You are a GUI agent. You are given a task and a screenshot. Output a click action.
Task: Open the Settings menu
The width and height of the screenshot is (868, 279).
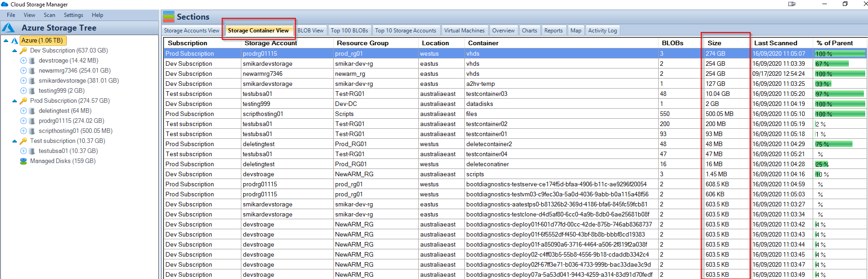74,15
